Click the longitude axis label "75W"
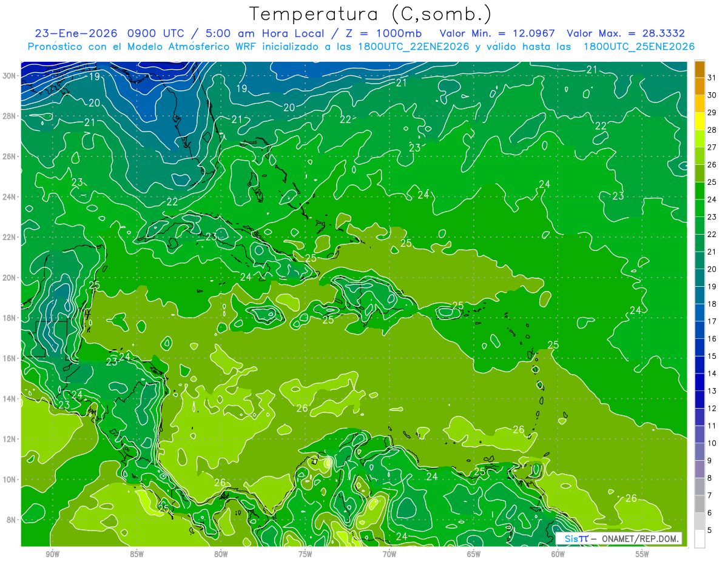The height and width of the screenshot is (562, 728). click(305, 554)
